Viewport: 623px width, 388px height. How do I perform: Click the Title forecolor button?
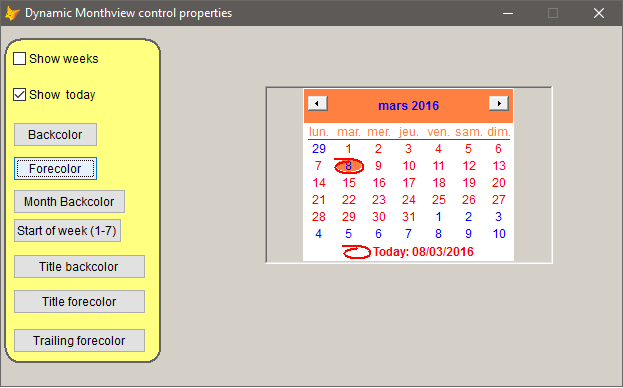(x=79, y=301)
